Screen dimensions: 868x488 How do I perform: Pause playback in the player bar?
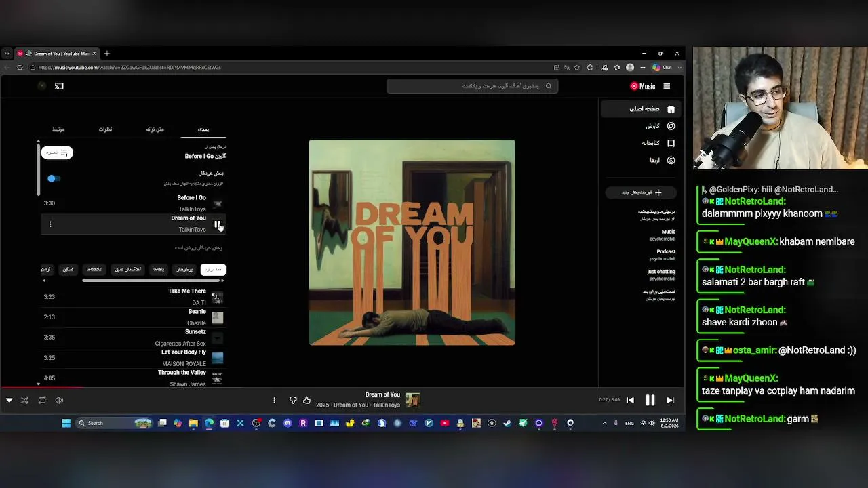(650, 401)
